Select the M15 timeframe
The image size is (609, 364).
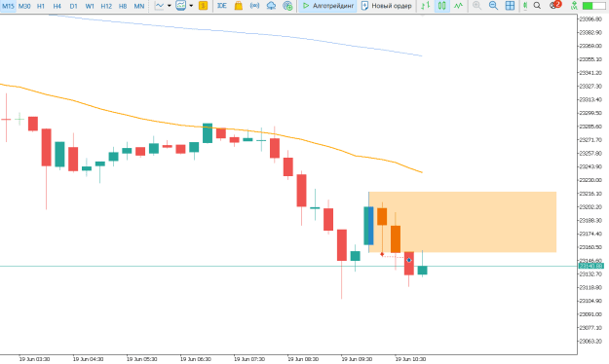[8, 6]
